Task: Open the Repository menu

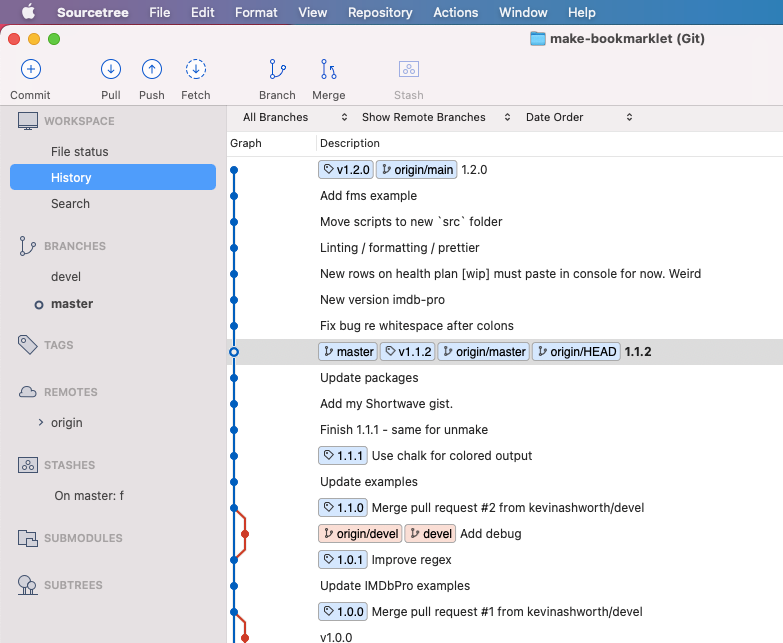Action: 380,12
